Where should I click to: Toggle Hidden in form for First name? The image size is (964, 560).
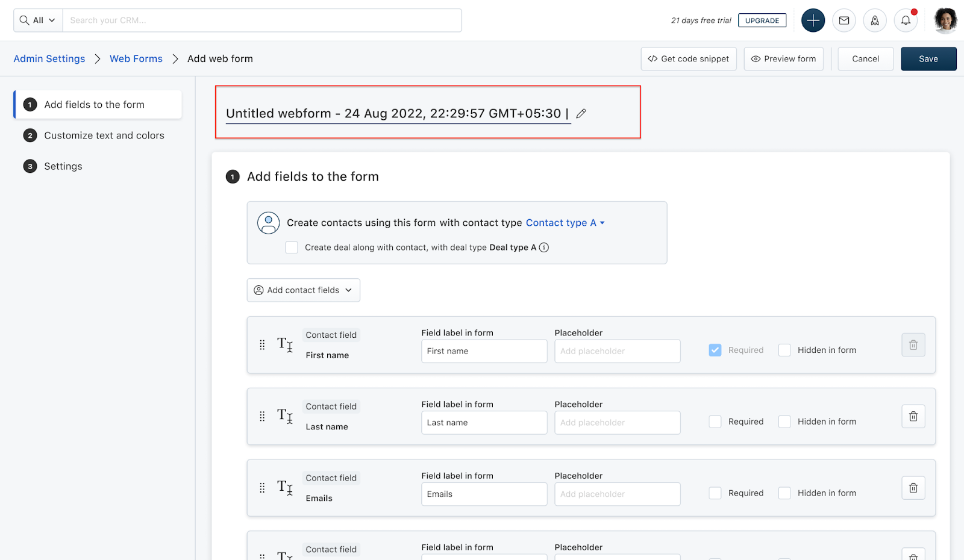[x=784, y=350]
